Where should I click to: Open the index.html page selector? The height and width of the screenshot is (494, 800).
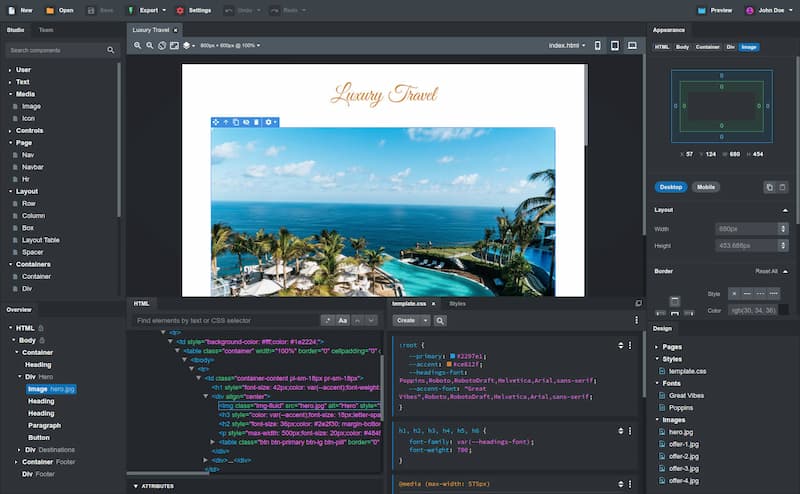tap(567, 45)
